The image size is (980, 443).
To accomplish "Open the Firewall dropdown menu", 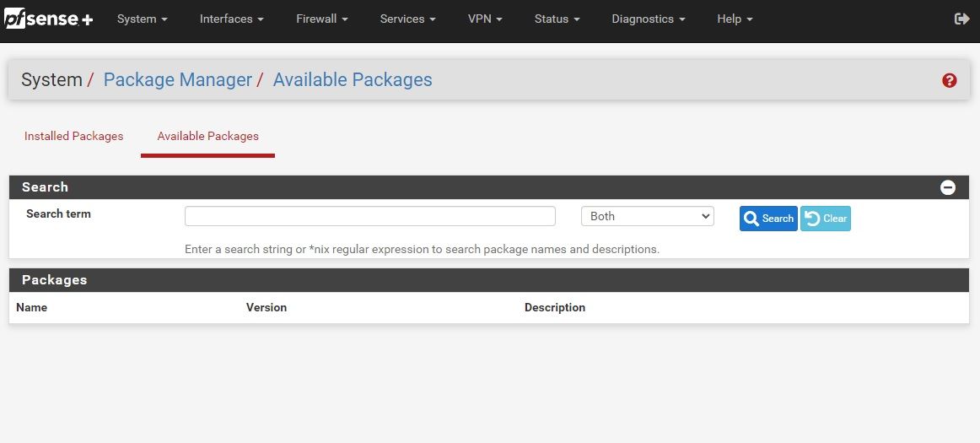I will [x=321, y=19].
